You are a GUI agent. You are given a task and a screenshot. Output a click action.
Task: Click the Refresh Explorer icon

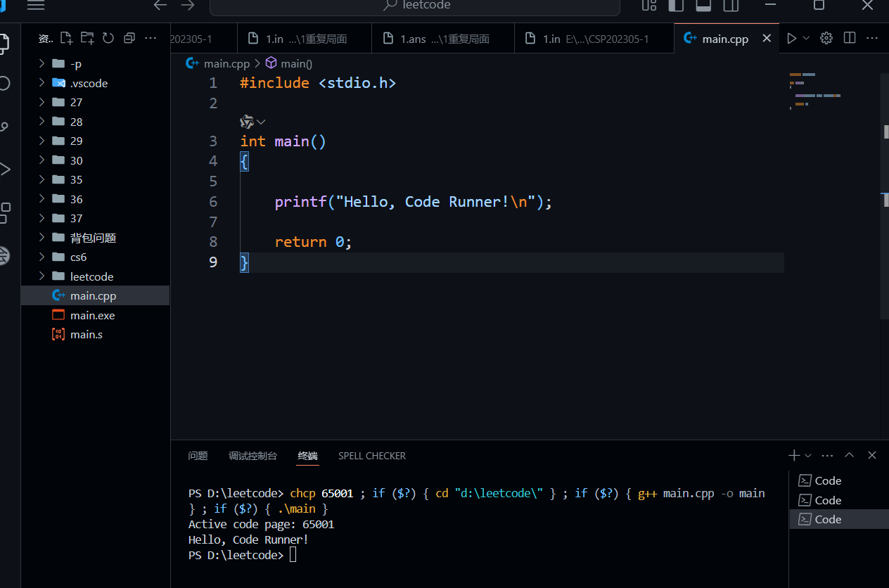coord(108,38)
